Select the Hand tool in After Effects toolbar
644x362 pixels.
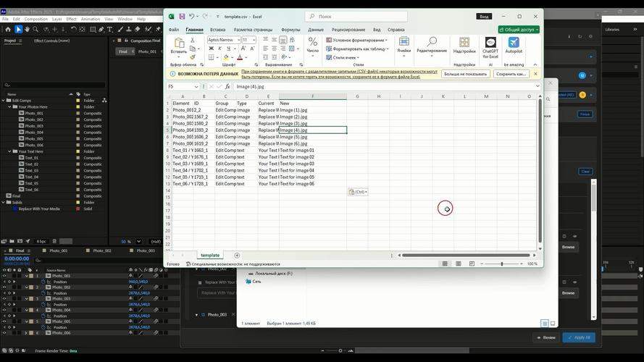tap(27, 30)
